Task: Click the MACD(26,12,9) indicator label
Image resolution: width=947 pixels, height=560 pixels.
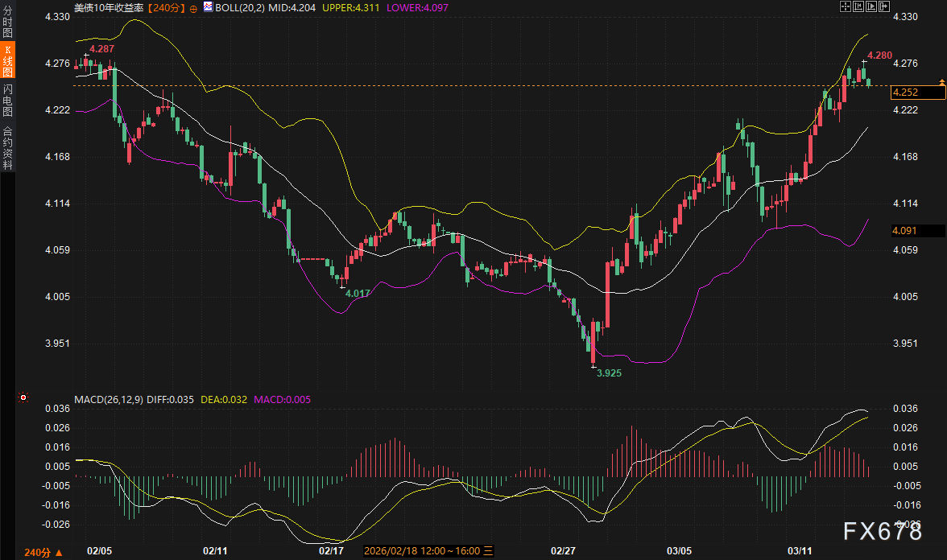Action: (x=109, y=399)
